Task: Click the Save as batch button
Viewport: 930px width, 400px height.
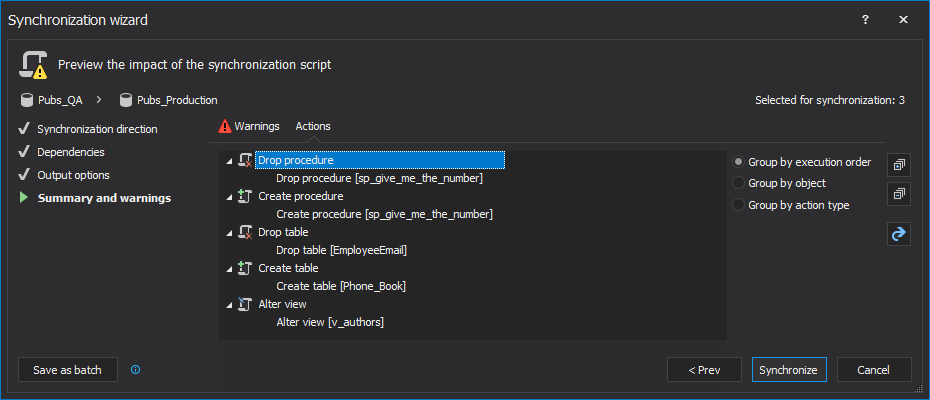Action: [67, 370]
